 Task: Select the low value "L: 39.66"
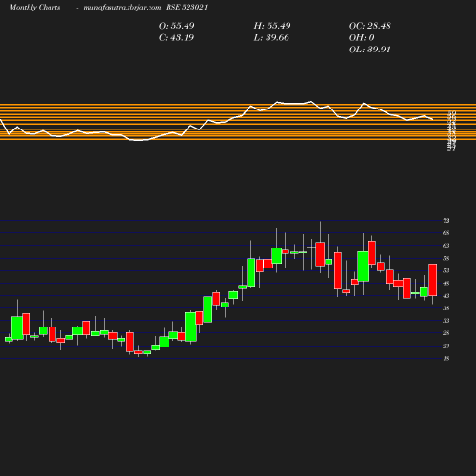pyautogui.click(x=271, y=38)
